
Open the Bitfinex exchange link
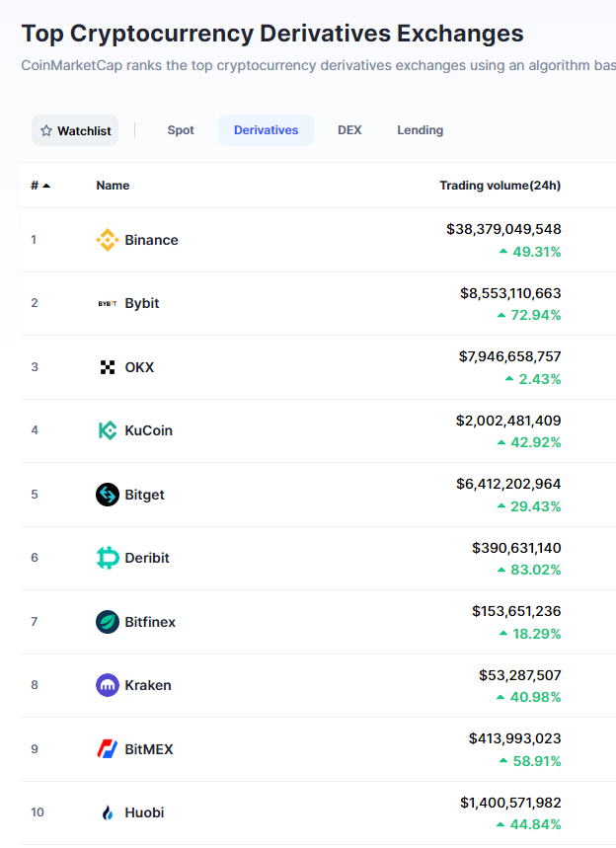point(150,622)
